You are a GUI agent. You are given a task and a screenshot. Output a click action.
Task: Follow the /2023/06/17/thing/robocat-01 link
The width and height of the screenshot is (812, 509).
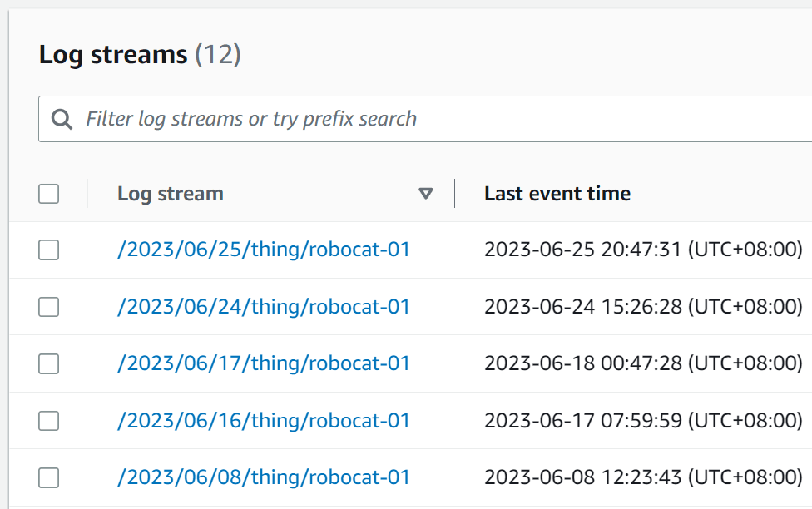coord(264,363)
